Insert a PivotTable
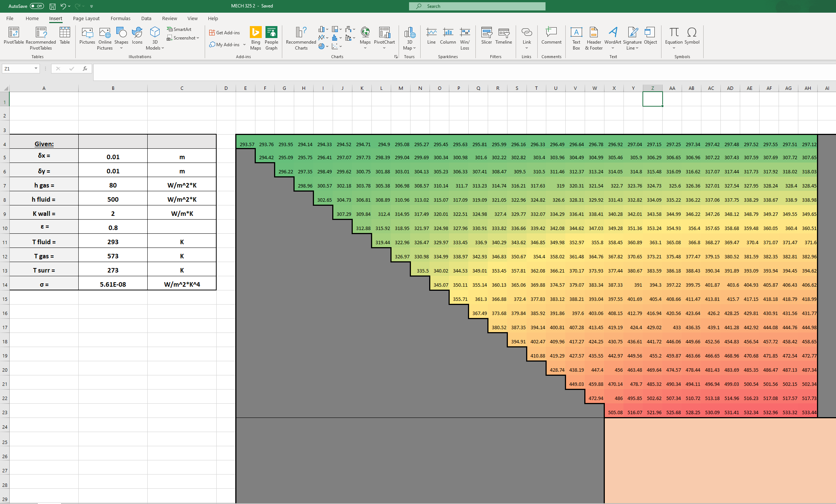Screen dimensions: 836x504 (x=14, y=36)
